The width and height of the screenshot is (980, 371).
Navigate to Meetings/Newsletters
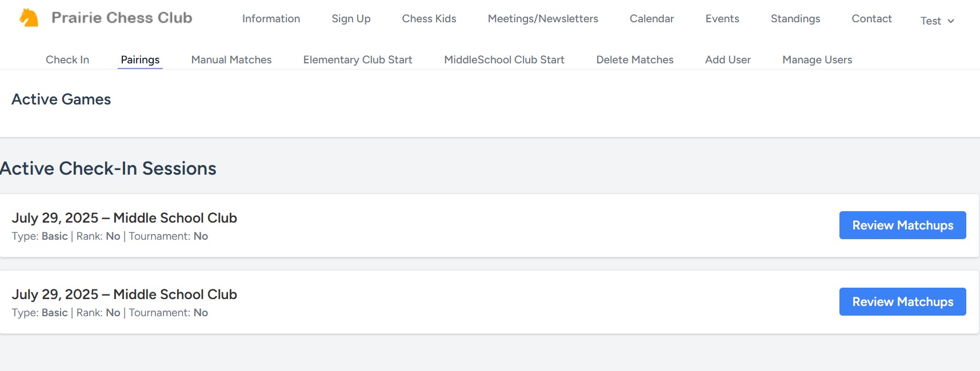542,19
